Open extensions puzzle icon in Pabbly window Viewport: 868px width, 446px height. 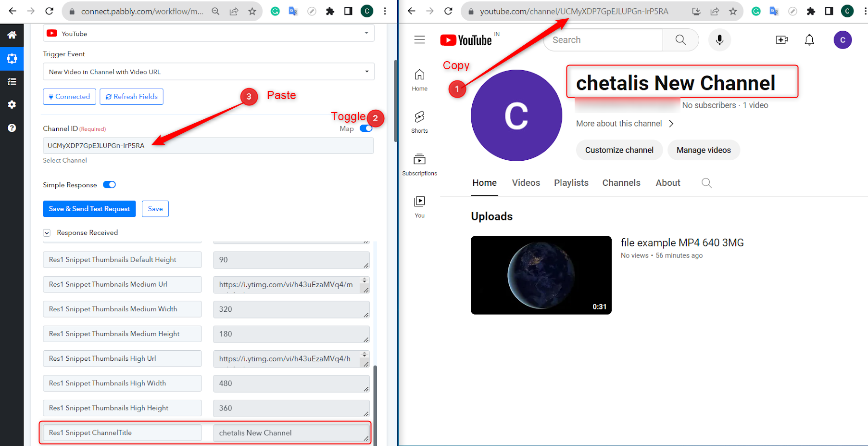(330, 11)
